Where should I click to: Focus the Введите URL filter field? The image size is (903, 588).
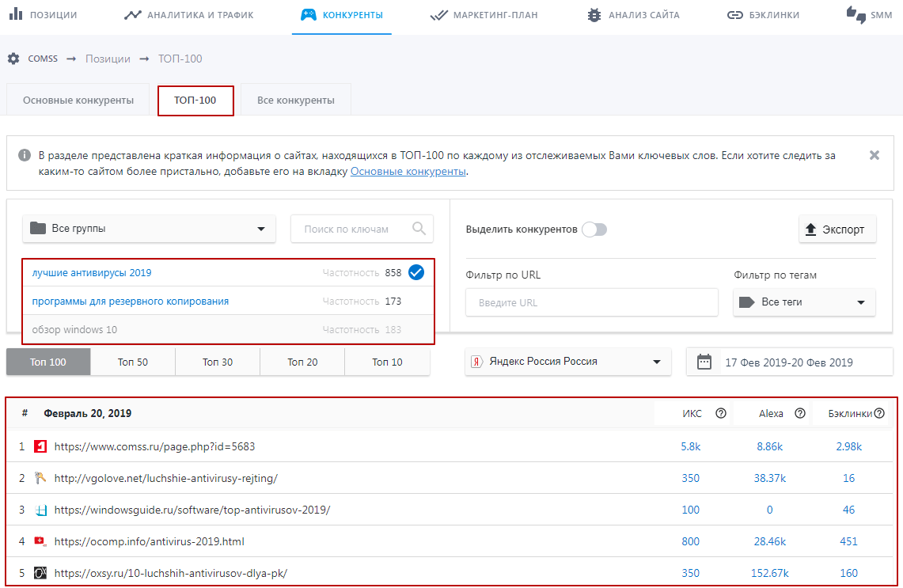pyautogui.click(x=592, y=302)
